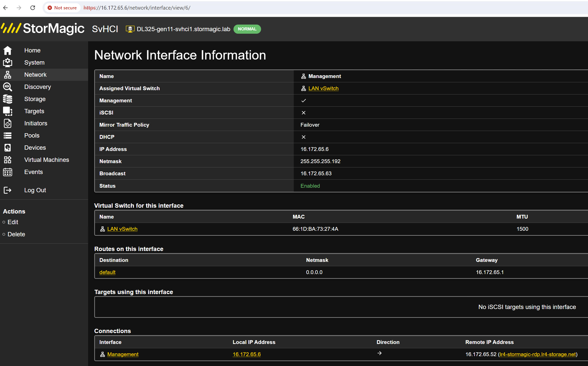The width and height of the screenshot is (588, 366).
Task: Select Network in the sidebar
Action: pos(35,75)
